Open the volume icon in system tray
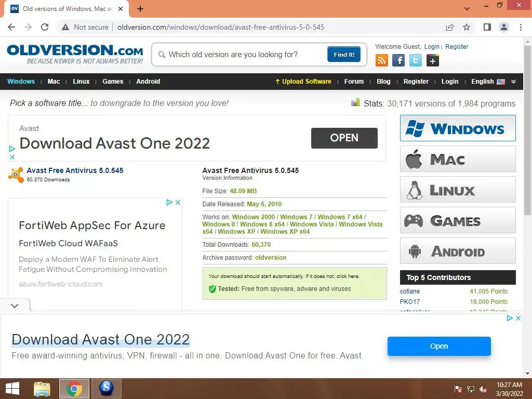 click(483, 389)
